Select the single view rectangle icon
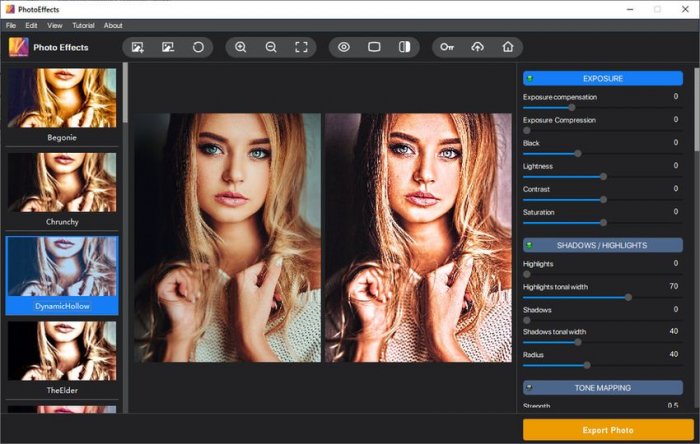Viewport: 700px width, 444px height. point(374,47)
